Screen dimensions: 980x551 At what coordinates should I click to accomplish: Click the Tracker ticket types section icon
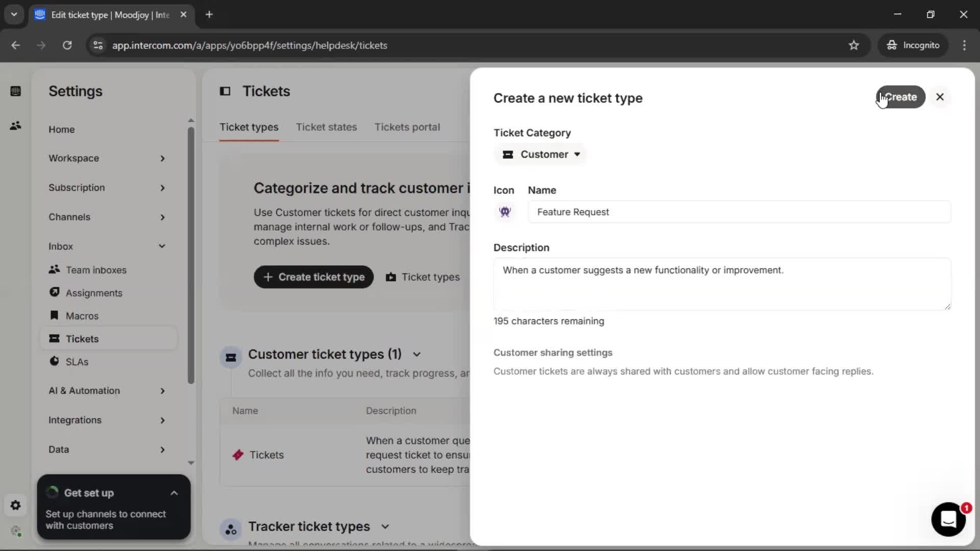click(x=231, y=530)
